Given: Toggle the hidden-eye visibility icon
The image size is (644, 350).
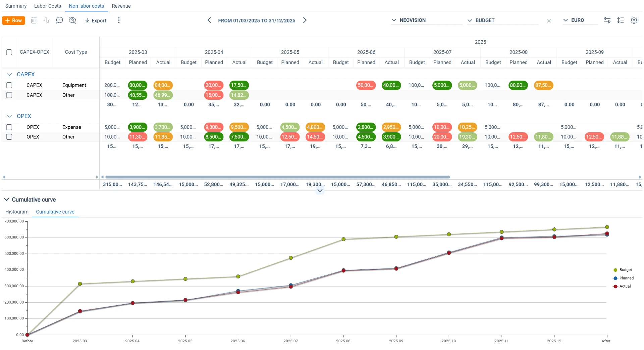Looking at the screenshot, I should pos(72,20).
